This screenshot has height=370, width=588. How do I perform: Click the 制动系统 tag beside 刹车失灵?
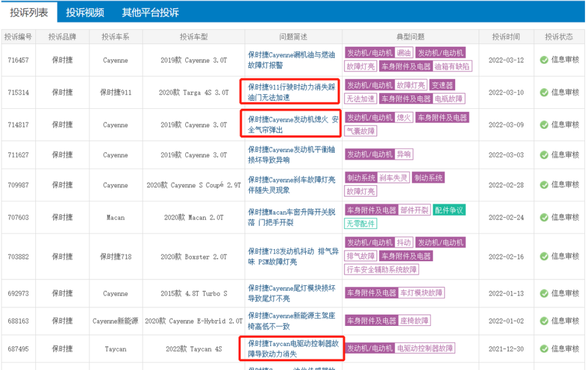click(x=361, y=178)
